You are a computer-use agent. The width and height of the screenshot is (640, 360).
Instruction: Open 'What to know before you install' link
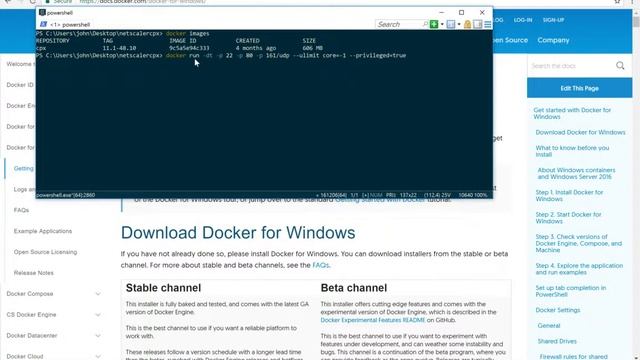(x=572, y=151)
